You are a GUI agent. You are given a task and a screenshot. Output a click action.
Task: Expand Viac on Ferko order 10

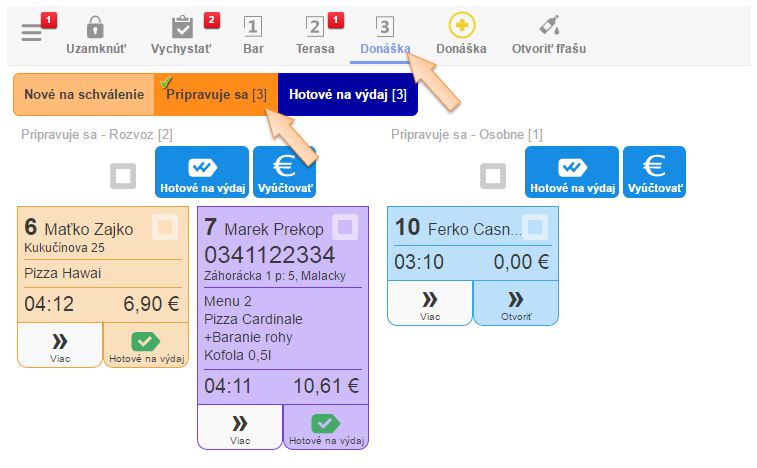(x=429, y=303)
